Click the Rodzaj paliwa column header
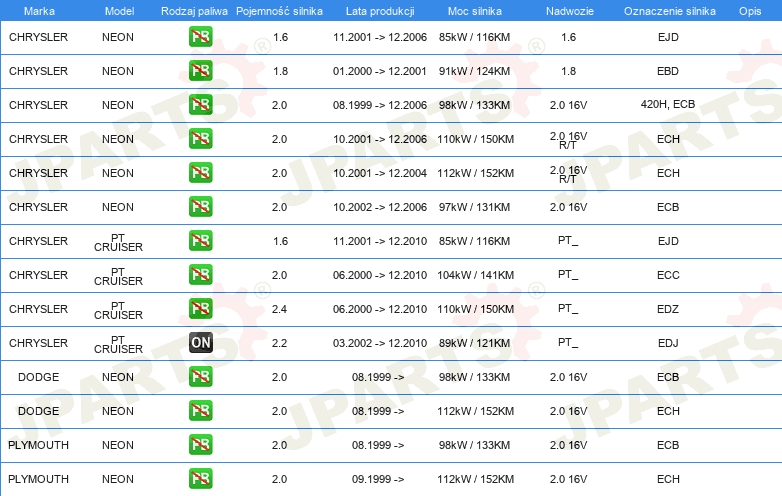 (x=194, y=10)
